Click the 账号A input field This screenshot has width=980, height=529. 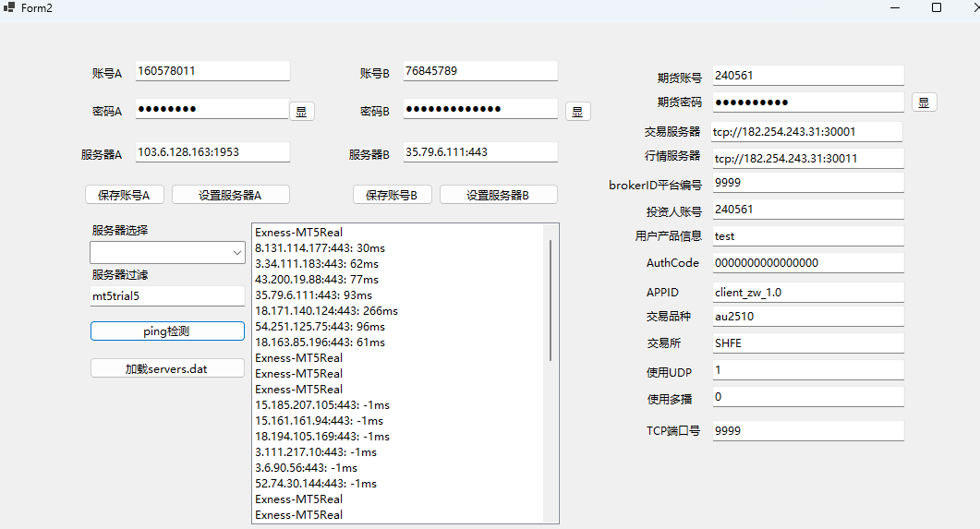212,71
